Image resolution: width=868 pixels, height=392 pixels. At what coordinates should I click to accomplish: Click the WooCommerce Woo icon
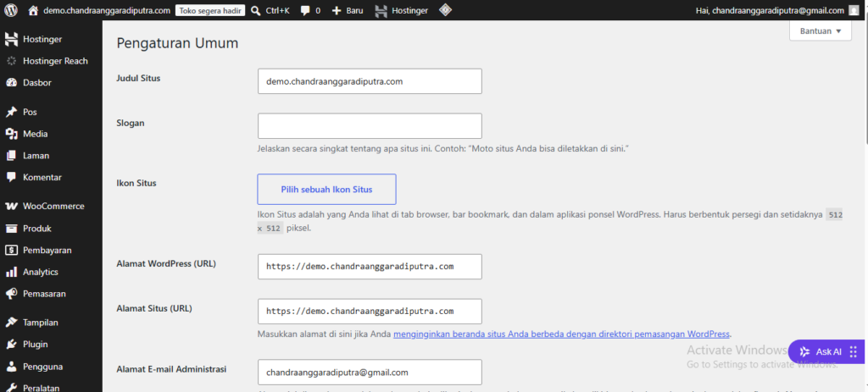(x=11, y=207)
